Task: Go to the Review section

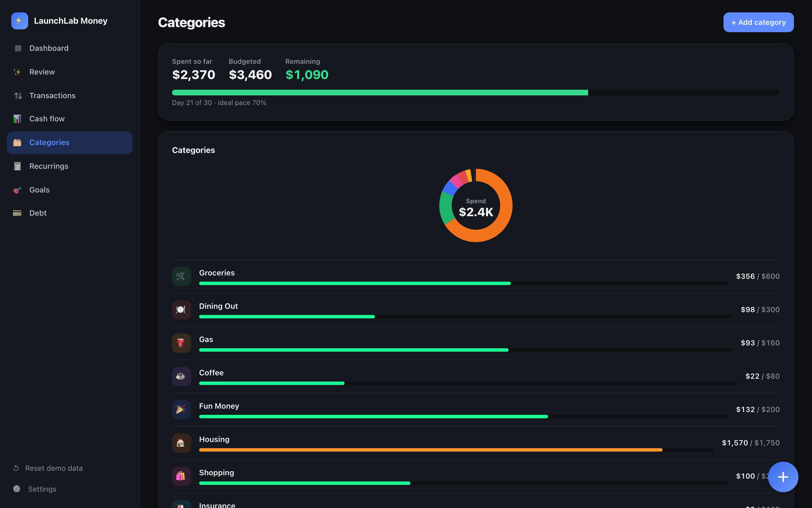Action: pos(69,72)
